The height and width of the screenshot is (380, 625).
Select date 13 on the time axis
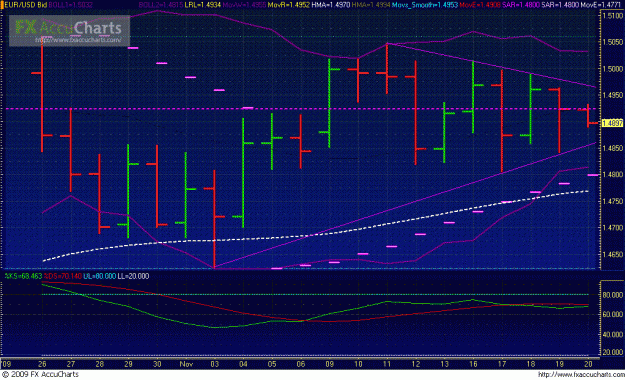coord(444,364)
